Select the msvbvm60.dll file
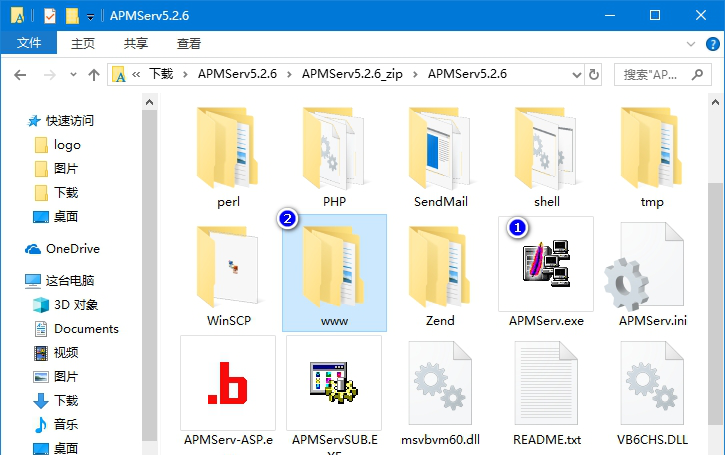Screen dimensions: 725x473 [440, 393]
